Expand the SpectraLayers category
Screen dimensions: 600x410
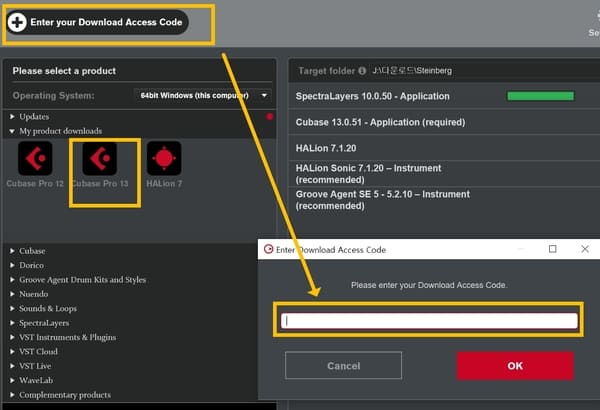(12, 323)
